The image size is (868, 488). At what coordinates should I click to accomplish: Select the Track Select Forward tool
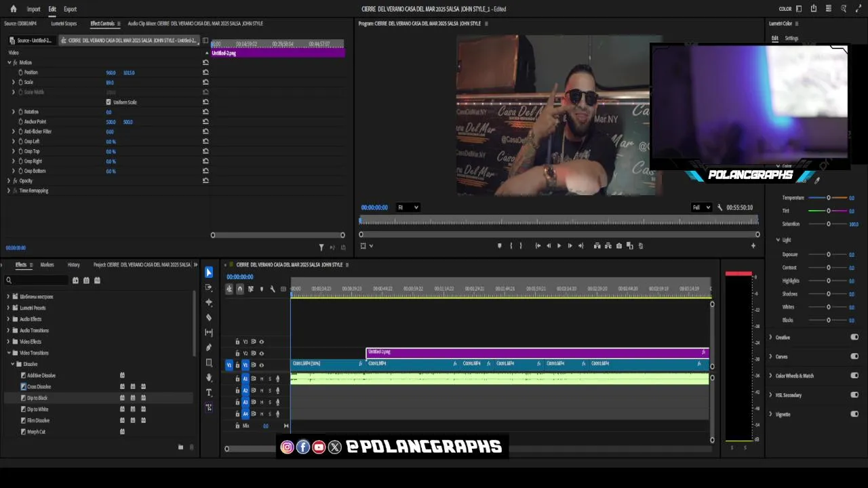[x=209, y=287]
